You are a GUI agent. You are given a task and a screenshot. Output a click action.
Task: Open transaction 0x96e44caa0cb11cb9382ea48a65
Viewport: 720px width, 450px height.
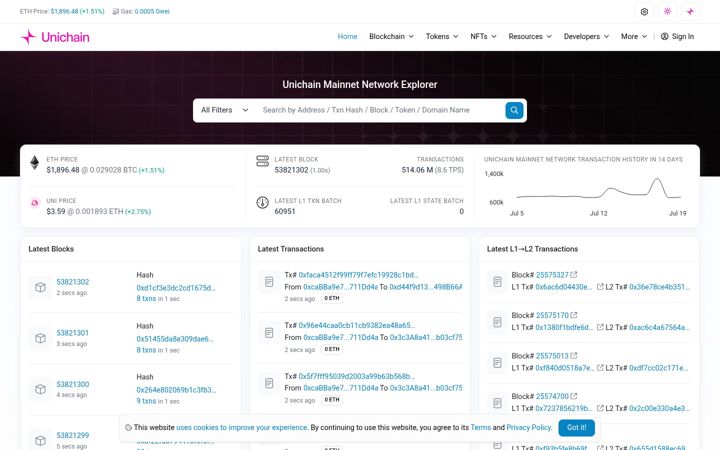coord(357,325)
